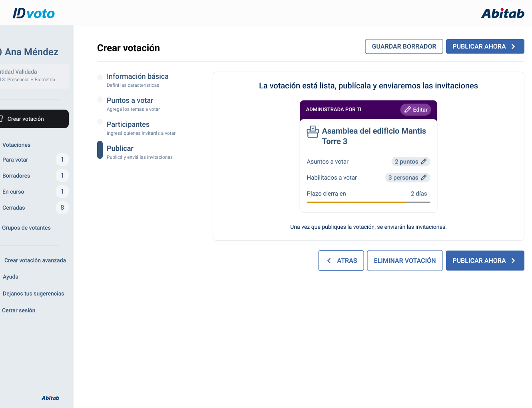Viewport: 532px width, 408px height.
Task: Click the ballot box icon on card
Action: point(313,132)
